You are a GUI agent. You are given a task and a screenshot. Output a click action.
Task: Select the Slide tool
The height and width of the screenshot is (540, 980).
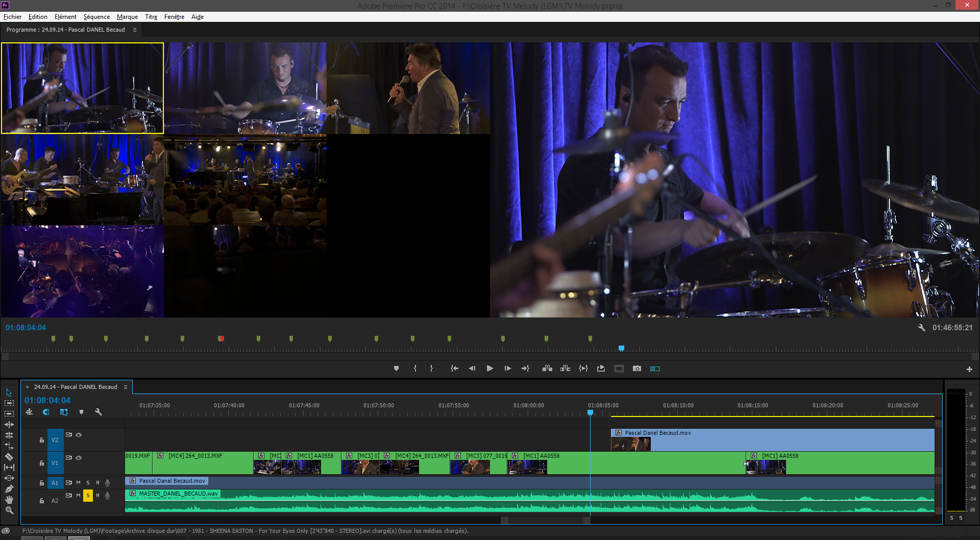point(9,478)
